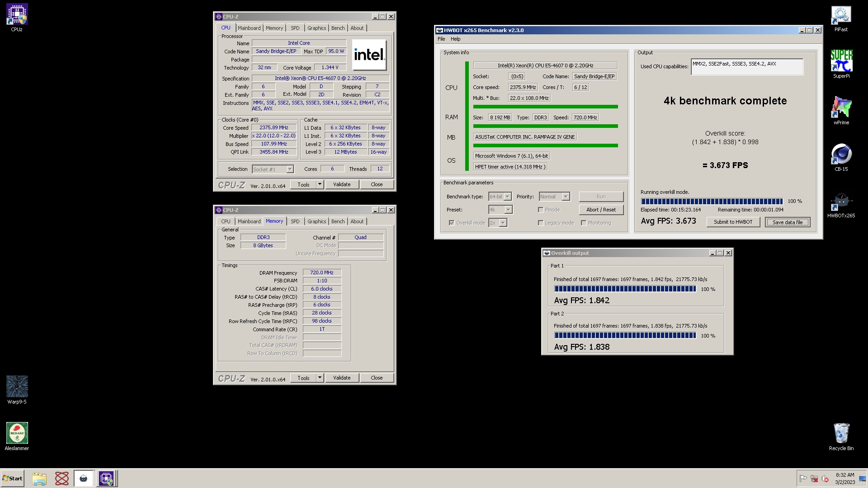Switch to Graphics tab in Memory CPU-Z window
The width and height of the screenshot is (868, 488).
pos(316,221)
